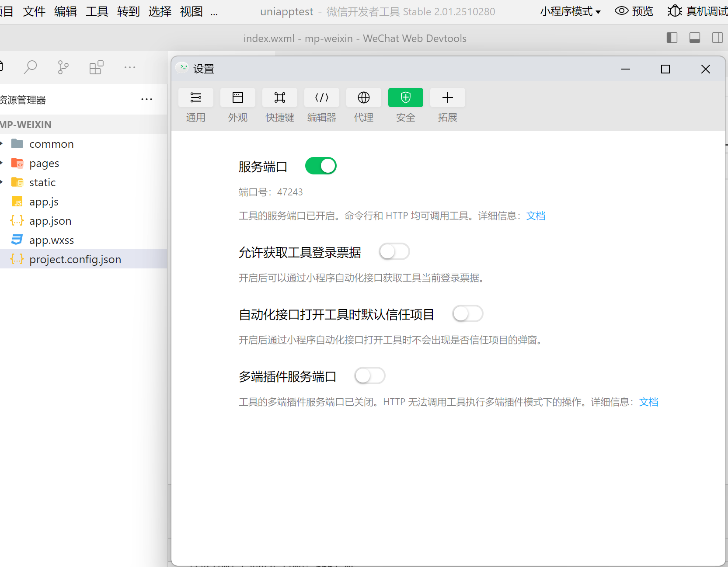Click the 预览 preview button
Image resolution: width=728 pixels, height=567 pixels.
coord(634,11)
